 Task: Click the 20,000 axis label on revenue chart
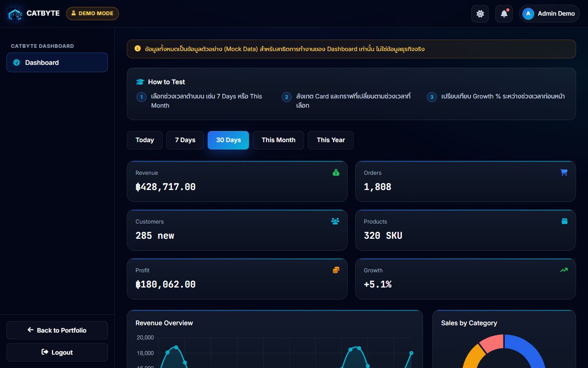(x=145, y=338)
